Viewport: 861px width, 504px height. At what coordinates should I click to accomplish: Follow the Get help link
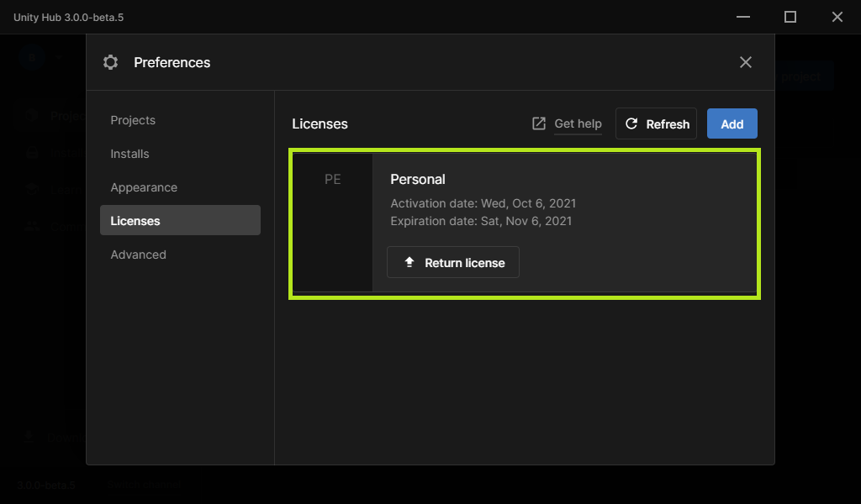(578, 124)
